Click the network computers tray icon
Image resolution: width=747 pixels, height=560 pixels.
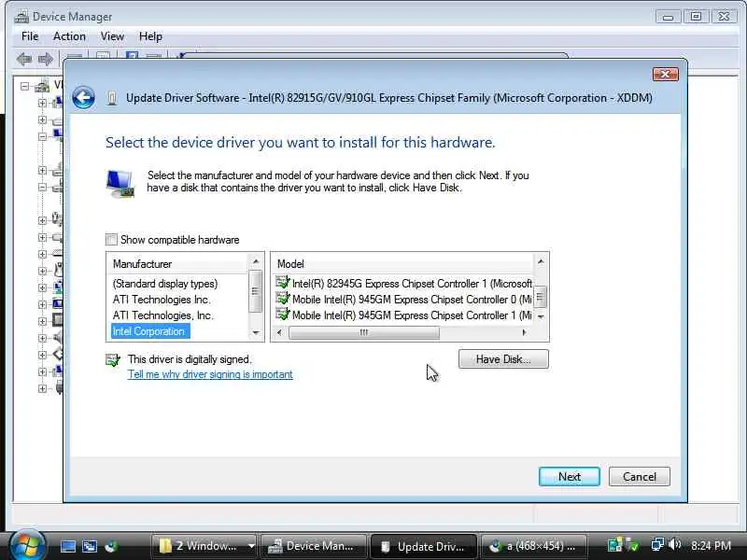click(657, 544)
